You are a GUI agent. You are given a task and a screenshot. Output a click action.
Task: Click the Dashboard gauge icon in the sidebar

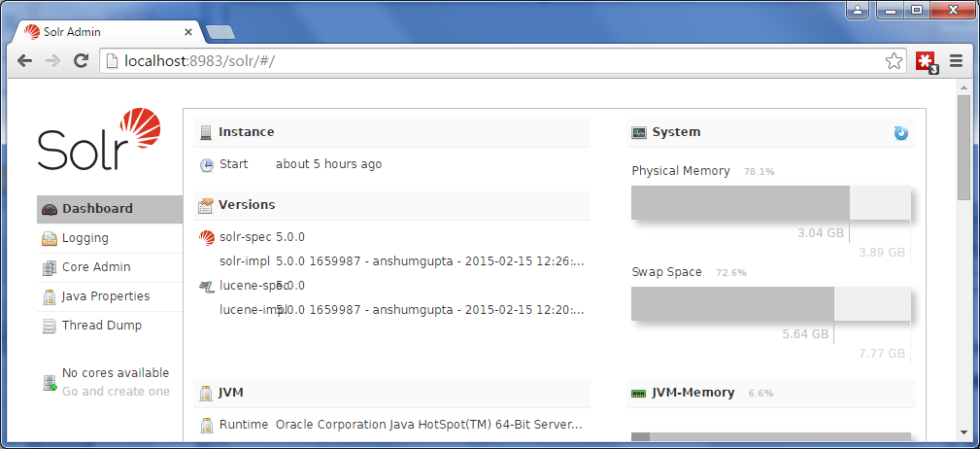click(50, 210)
